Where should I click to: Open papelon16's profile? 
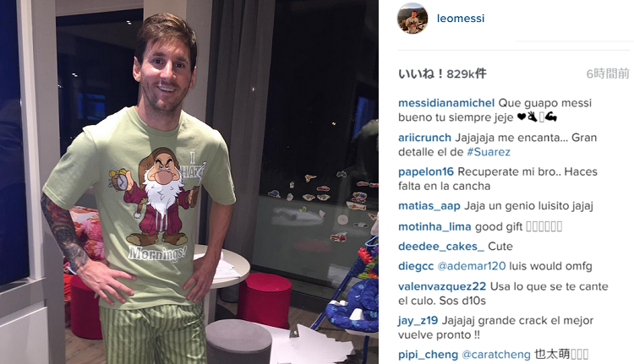coord(426,171)
